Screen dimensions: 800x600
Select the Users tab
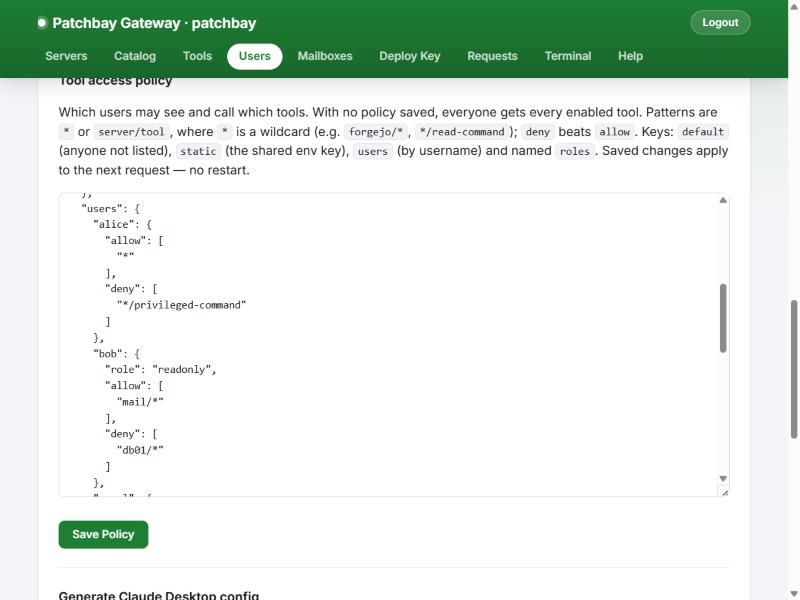(255, 56)
